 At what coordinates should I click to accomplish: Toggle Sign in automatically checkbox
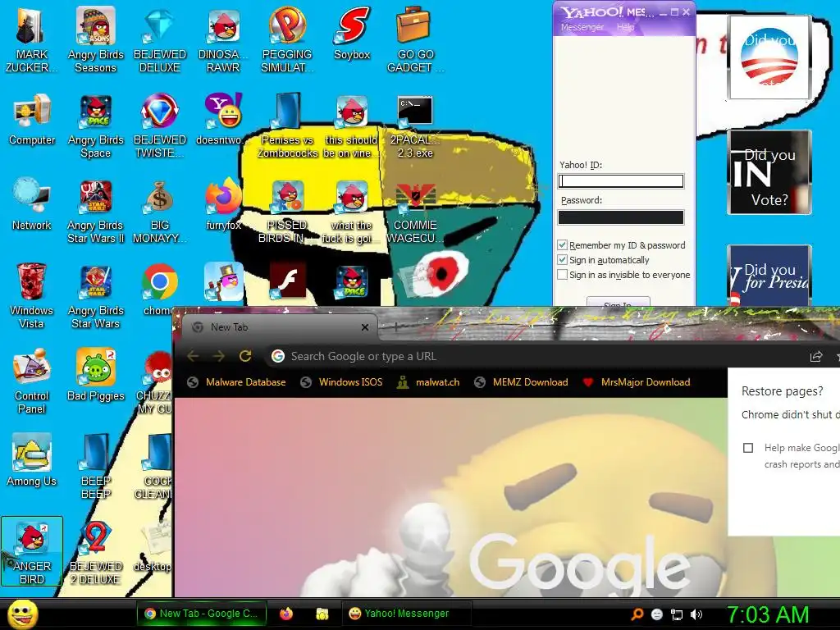coord(562,260)
